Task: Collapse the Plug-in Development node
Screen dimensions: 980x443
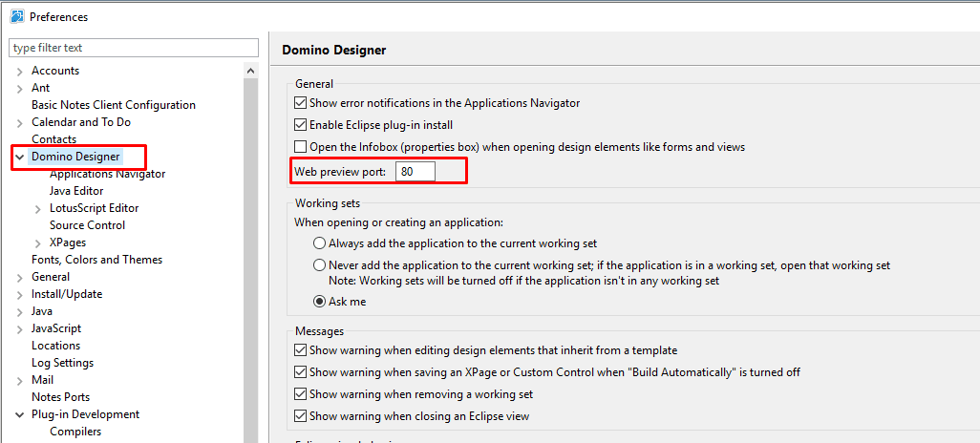Action: coord(20,414)
